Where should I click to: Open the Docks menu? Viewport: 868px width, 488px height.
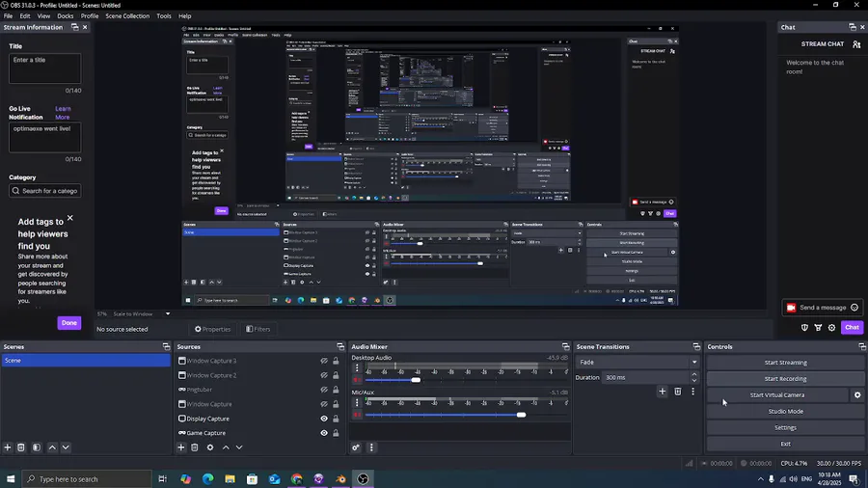click(x=66, y=16)
